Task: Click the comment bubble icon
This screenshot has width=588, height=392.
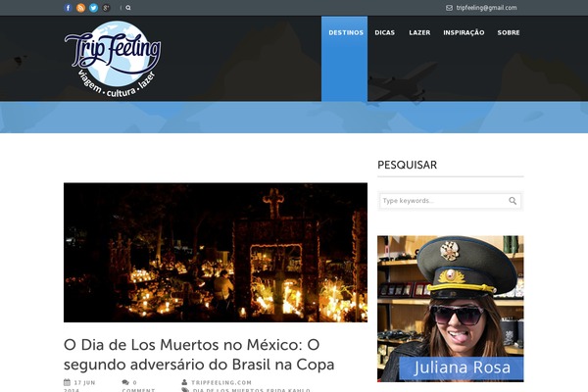Action: 125,382
